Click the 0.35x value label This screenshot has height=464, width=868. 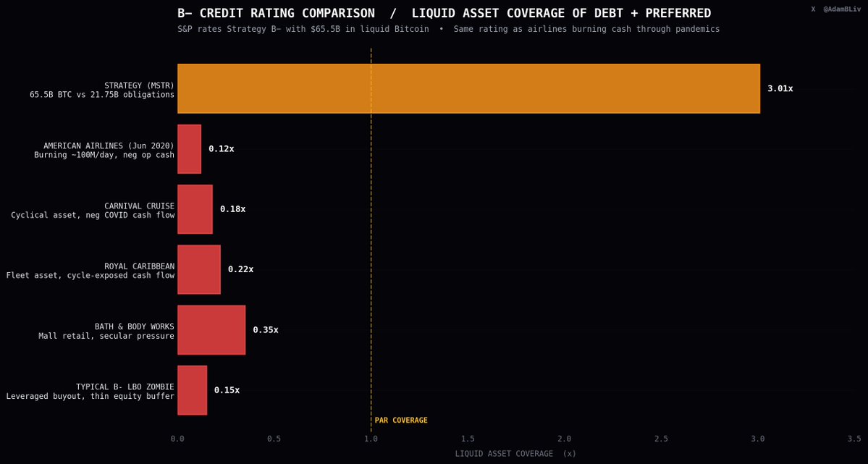tap(266, 330)
